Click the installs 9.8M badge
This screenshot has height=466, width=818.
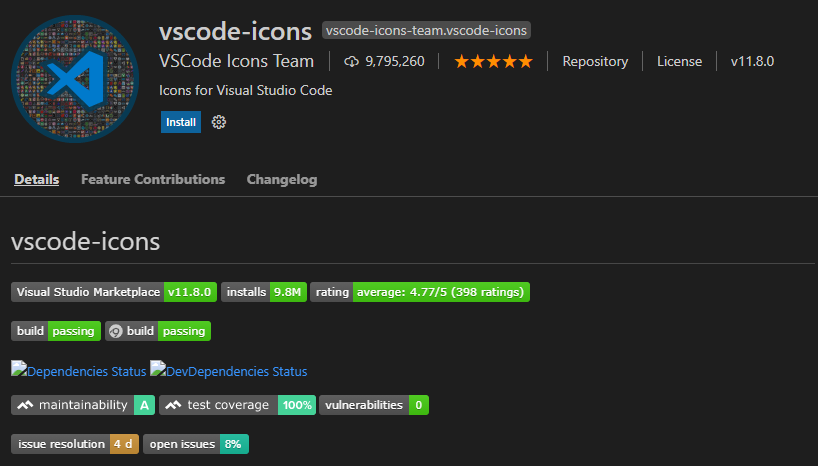point(264,292)
